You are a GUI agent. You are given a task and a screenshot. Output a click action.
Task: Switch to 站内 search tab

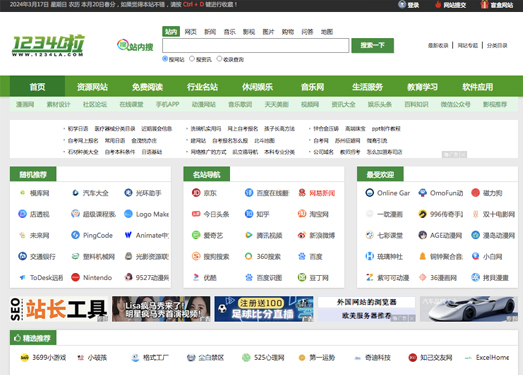[171, 32]
